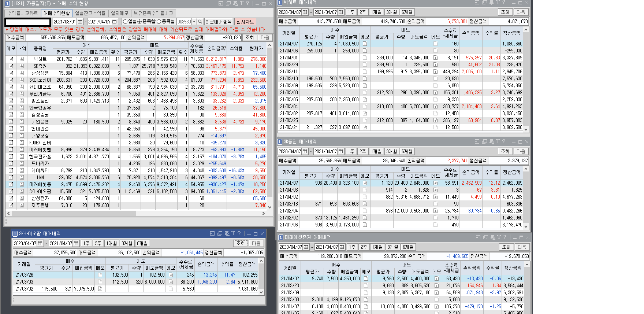Select the 우리기술투 row name
The image size is (644, 314).
coord(40,94)
